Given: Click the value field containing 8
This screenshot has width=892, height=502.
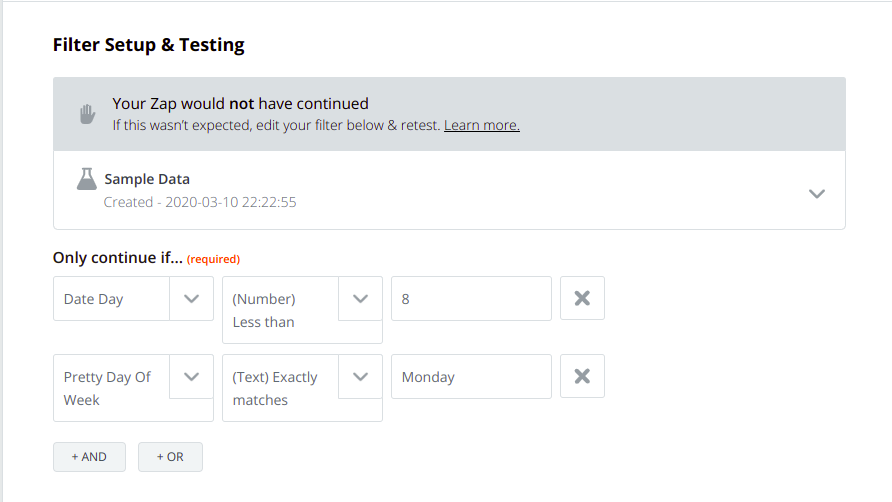Looking at the screenshot, I should pyautogui.click(x=471, y=299).
